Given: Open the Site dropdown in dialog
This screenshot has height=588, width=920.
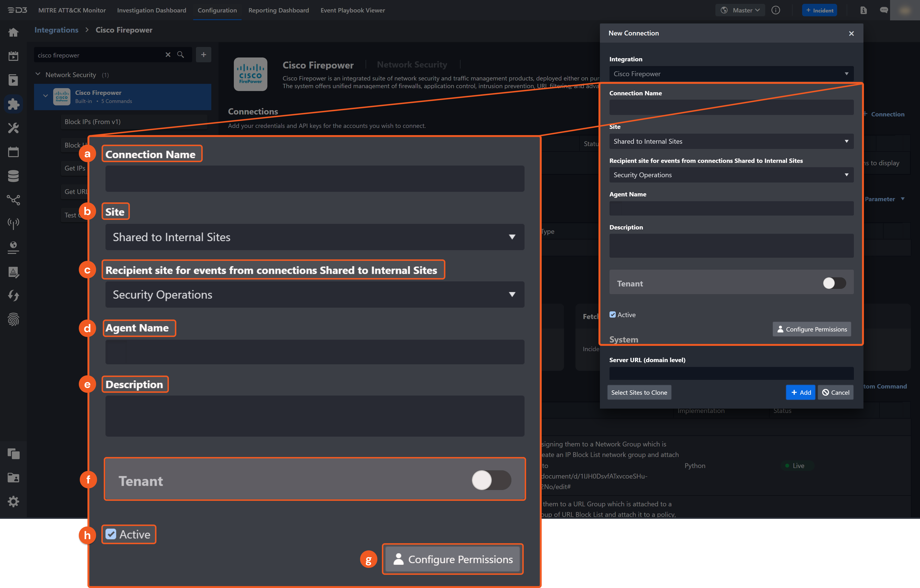Looking at the screenshot, I should [x=731, y=141].
